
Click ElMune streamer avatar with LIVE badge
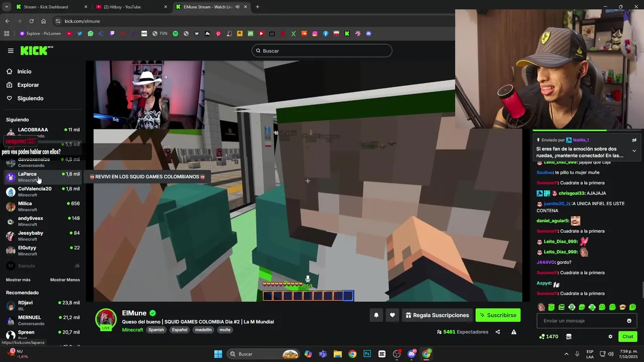click(106, 320)
